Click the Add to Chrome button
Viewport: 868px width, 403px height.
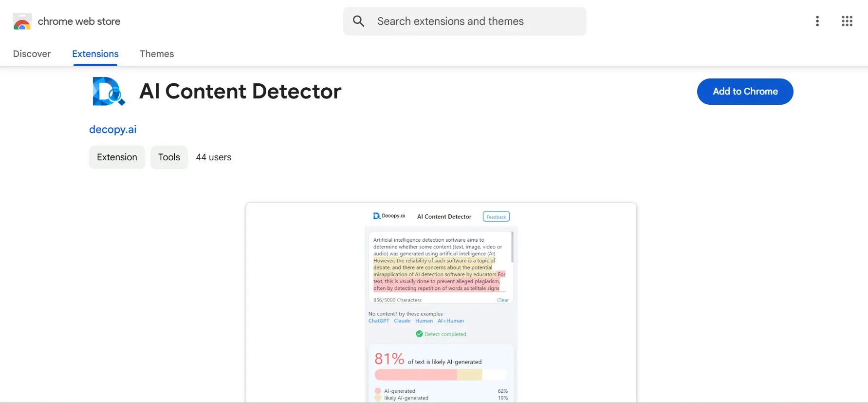point(745,92)
